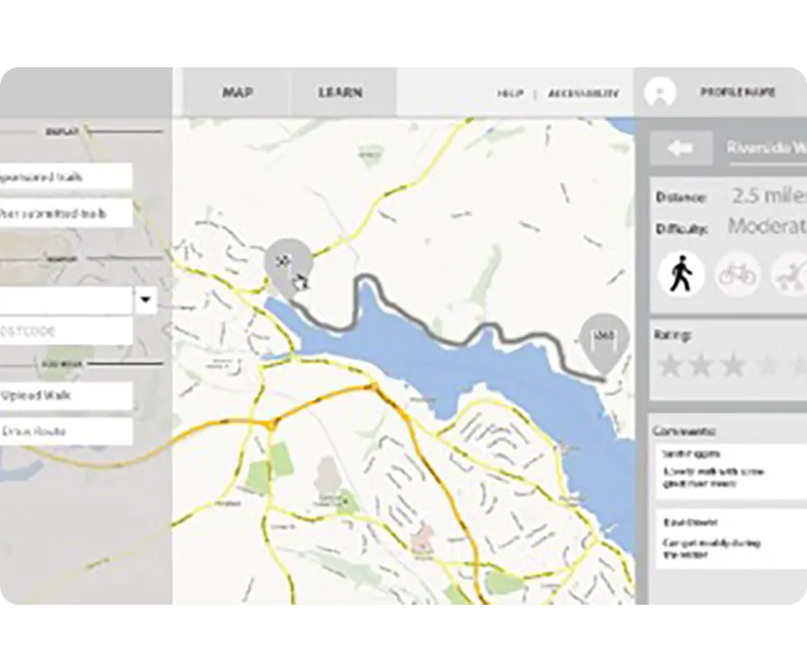
Task: Rate the trail with first star
Action: [669, 366]
